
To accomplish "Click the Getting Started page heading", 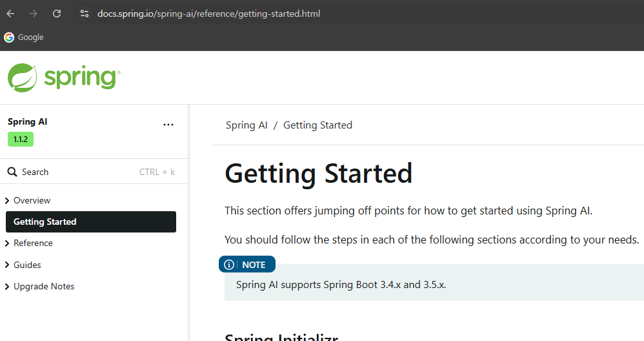I will (x=318, y=174).
